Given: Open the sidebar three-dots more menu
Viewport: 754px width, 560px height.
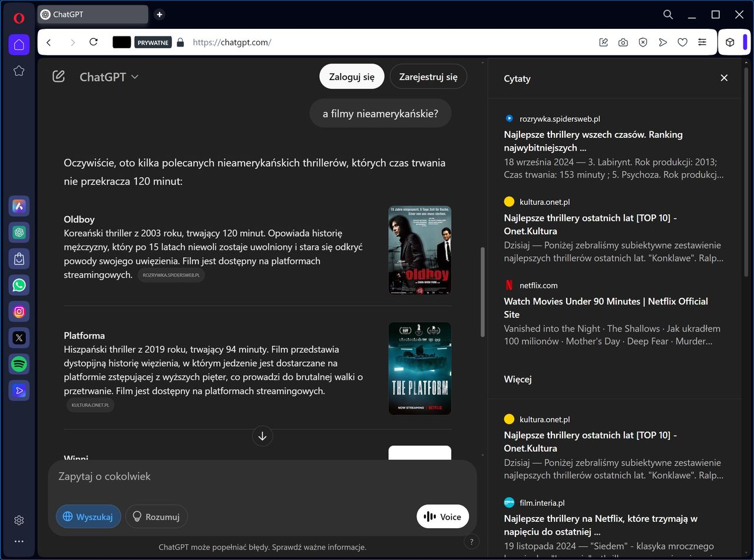Looking at the screenshot, I should pos(19,541).
